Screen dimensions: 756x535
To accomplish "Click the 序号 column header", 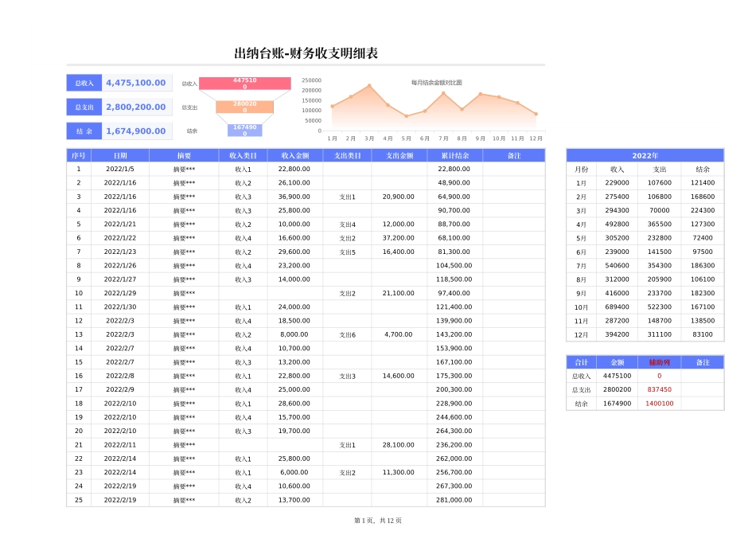I will [78, 154].
